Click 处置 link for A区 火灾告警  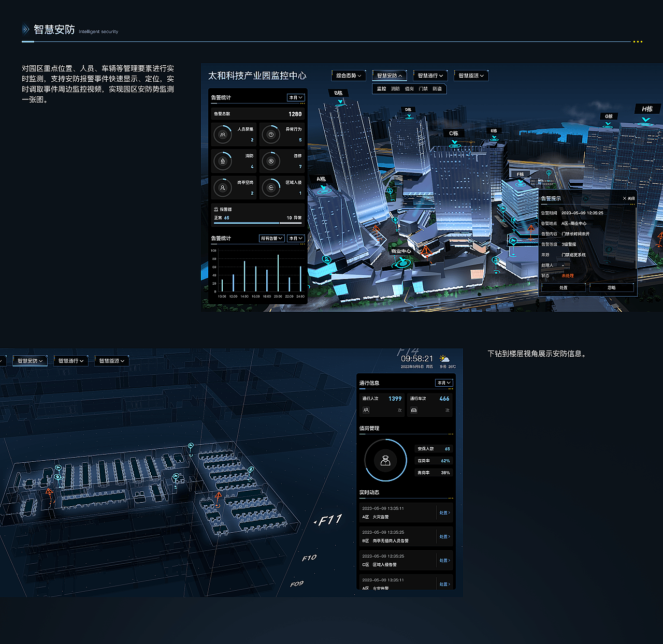point(445,513)
